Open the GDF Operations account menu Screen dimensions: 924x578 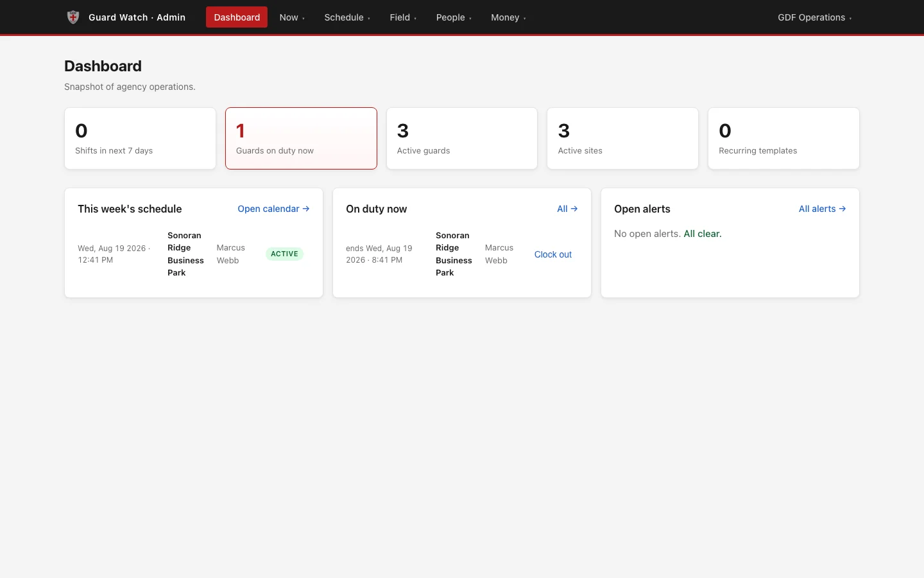(x=815, y=17)
